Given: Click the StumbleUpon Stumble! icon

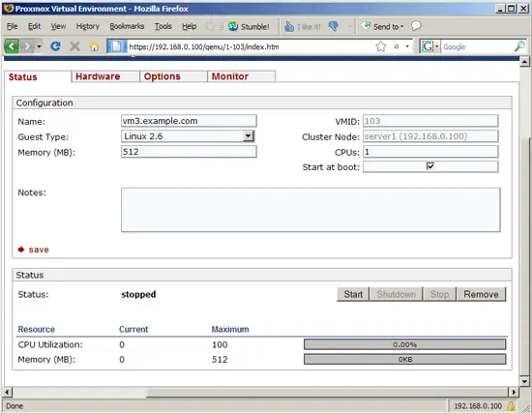Looking at the screenshot, I should click(233, 26).
